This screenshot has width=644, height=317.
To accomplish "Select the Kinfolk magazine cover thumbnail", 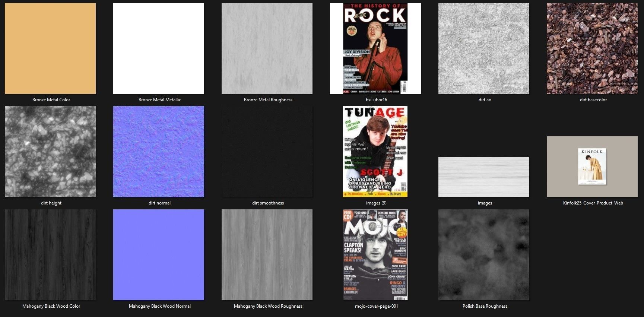I will coord(592,167).
